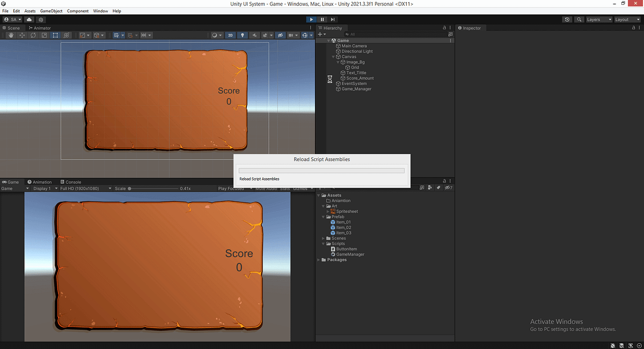
Task: Click the Unity cloud services icon
Action: coord(29,19)
